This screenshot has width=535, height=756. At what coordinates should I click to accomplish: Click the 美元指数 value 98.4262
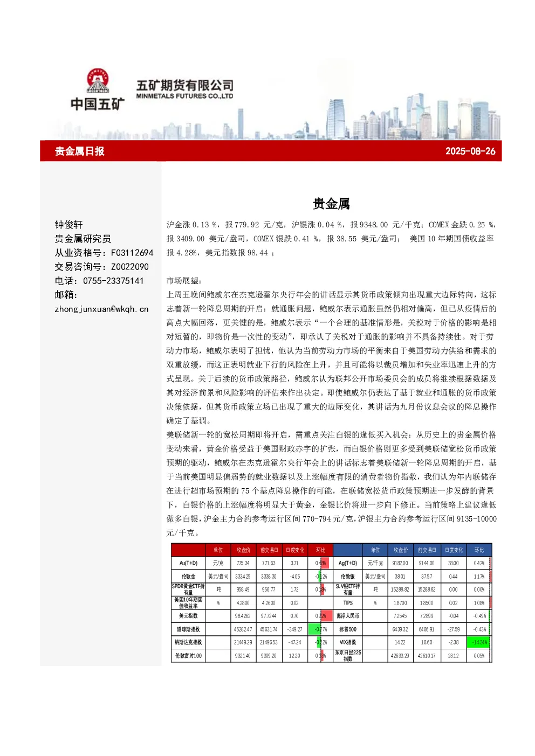[x=243, y=616]
